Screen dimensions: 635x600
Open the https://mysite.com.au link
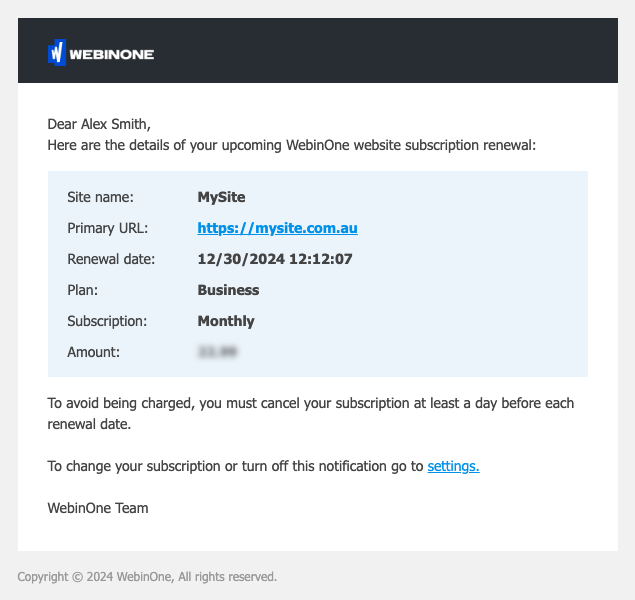pos(277,228)
